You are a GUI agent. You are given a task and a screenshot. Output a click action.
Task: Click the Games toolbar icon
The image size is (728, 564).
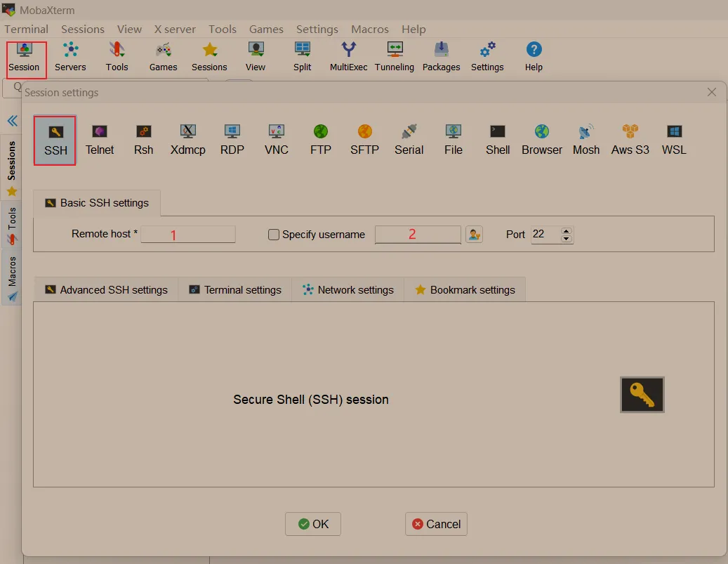(x=163, y=57)
